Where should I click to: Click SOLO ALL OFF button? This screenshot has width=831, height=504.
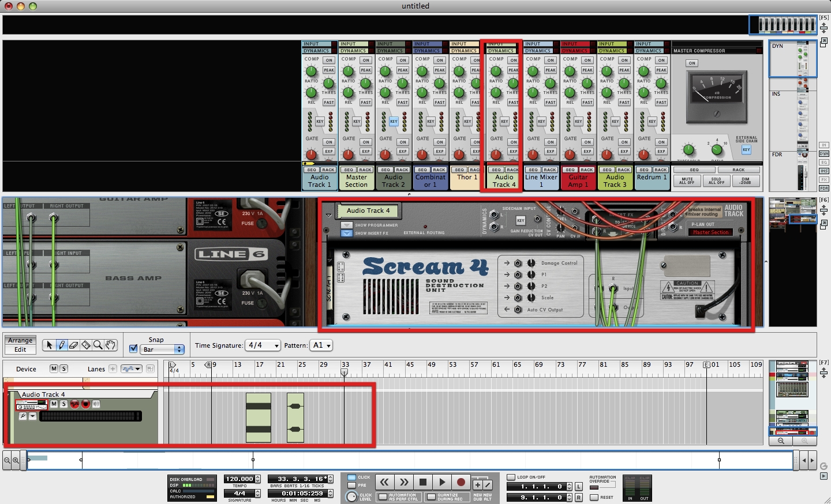click(x=717, y=181)
